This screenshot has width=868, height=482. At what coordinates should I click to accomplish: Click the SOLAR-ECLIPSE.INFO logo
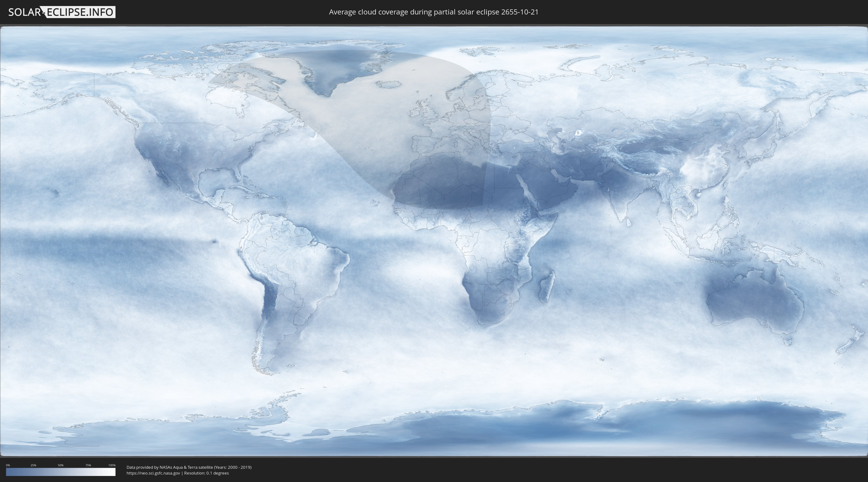tap(62, 12)
